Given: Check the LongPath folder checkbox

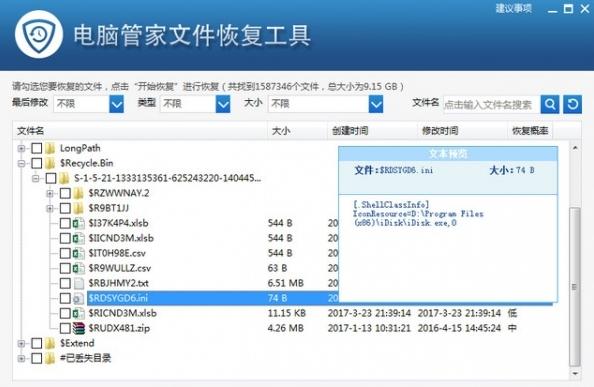Looking at the screenshot, I should 36,148.
